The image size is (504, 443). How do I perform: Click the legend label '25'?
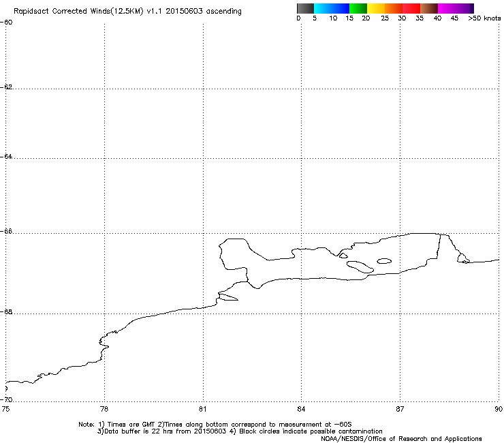point(385,18)
